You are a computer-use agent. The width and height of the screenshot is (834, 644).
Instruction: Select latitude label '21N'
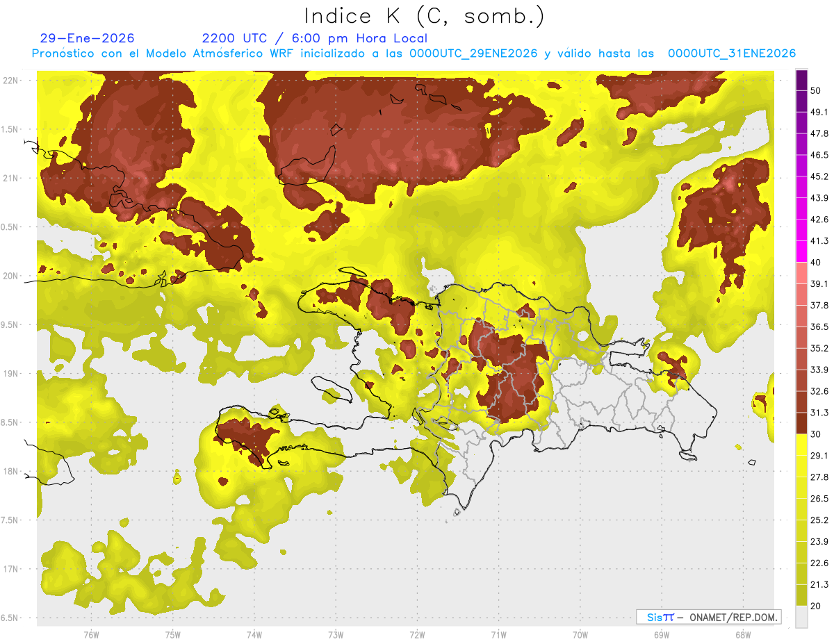point(10,178)
